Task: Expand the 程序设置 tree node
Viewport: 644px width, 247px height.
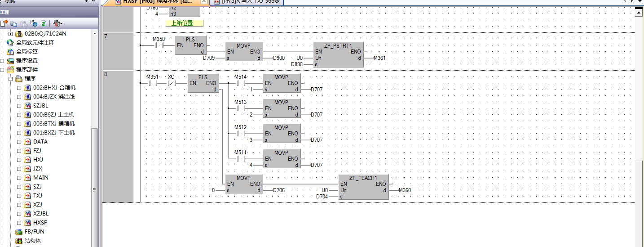Action: pos(2,61)
